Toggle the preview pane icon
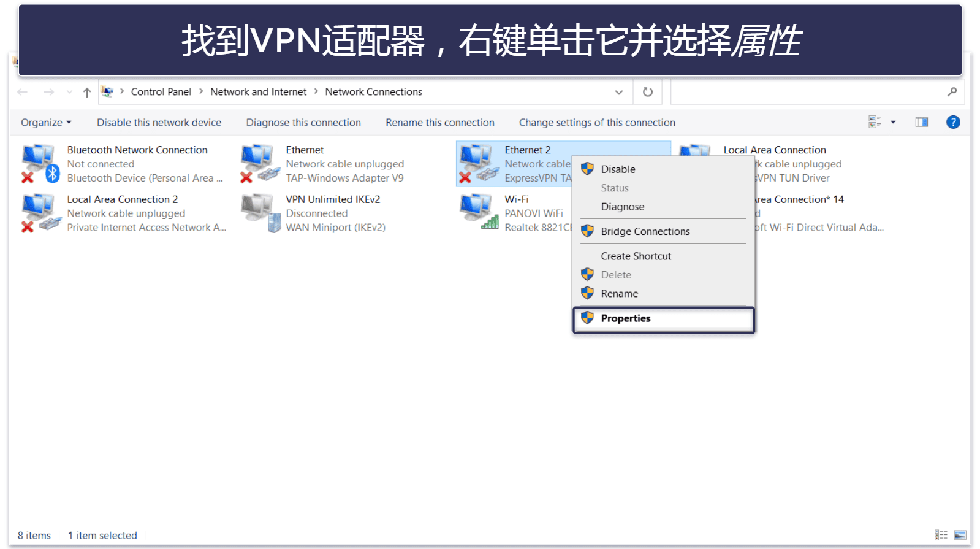Image resolution: width=980 pixels, height=549 pixels. (921, 122)
